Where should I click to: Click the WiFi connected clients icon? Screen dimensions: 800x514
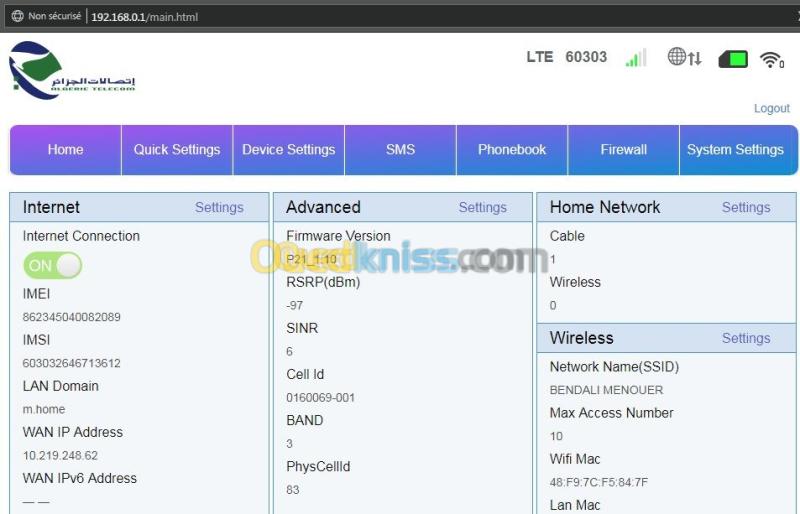click(772, 60)
